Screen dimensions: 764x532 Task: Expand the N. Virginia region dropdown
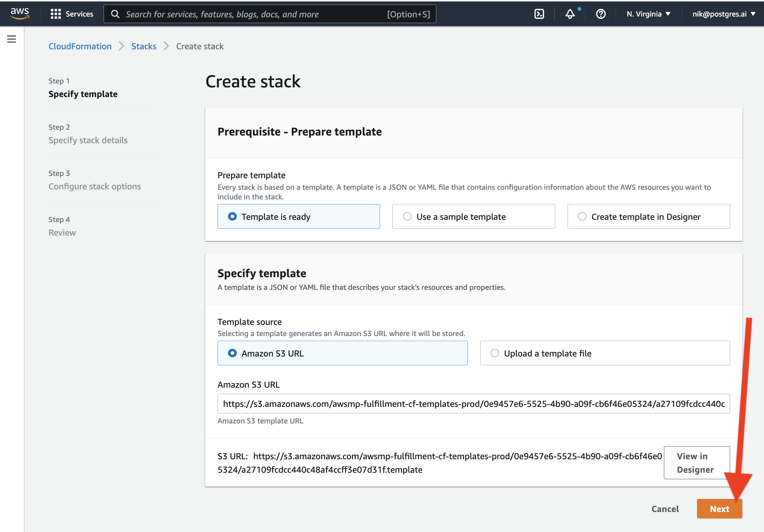click(648, 14)
